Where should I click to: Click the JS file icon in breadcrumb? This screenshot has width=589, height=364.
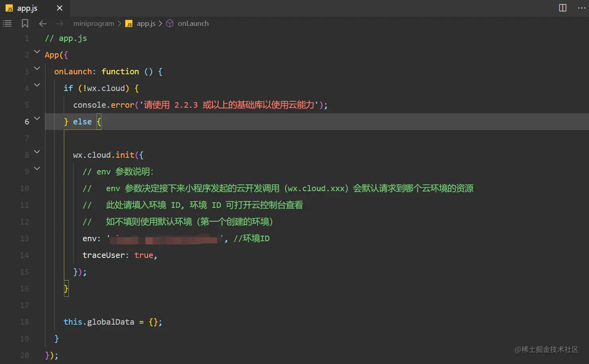click(129, 24)
